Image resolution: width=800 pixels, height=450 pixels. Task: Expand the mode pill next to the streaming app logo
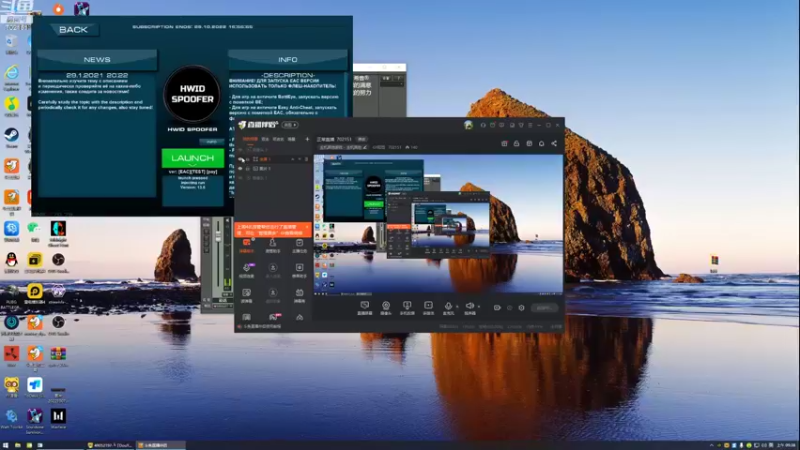pyautogui.click(x=290, y=125)
